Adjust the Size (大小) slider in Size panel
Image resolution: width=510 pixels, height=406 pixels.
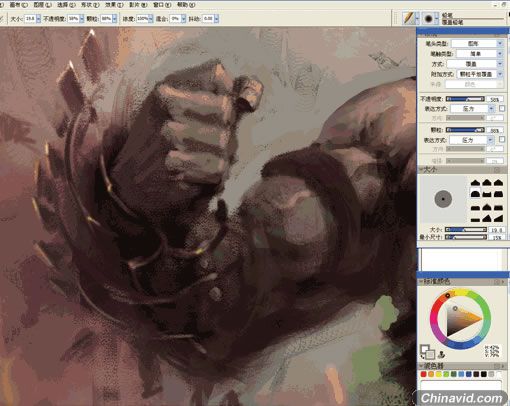[466, 230]
